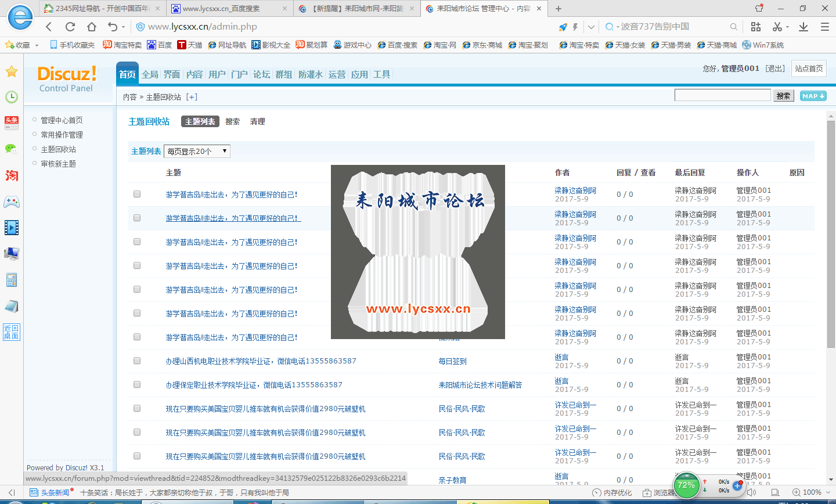Click the magnifier icon in browser search box
Viewport: 836px width, 504px height.
pyautogui.click(x=734, y=27)
